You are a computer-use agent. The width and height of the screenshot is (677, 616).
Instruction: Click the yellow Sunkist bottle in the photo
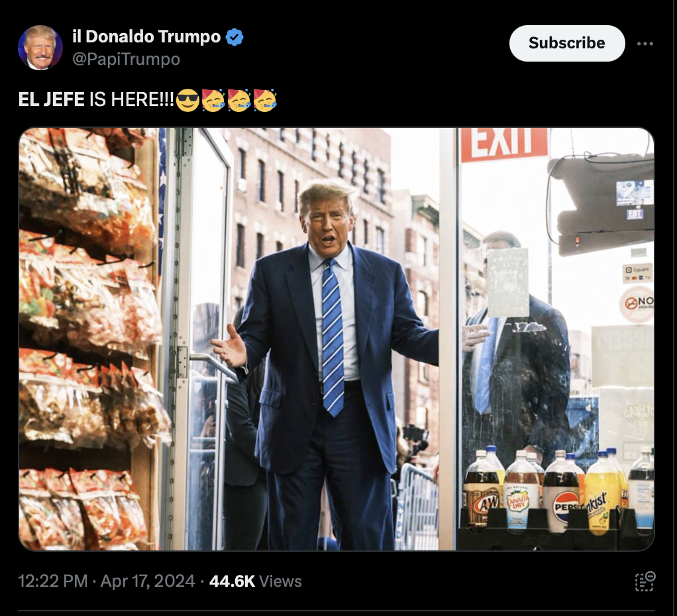click(602, 493)
